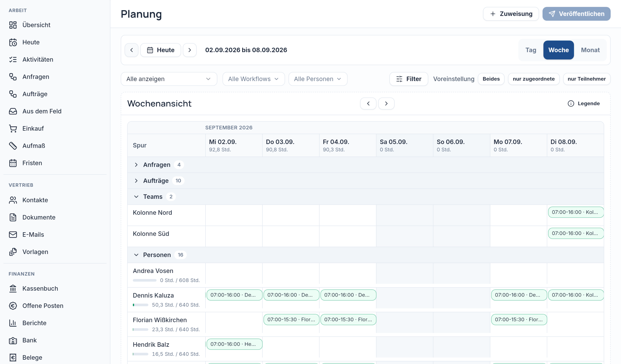Click the Zuweisung button
The width and height of the screenshot is (621, 364).
[511, 14]
